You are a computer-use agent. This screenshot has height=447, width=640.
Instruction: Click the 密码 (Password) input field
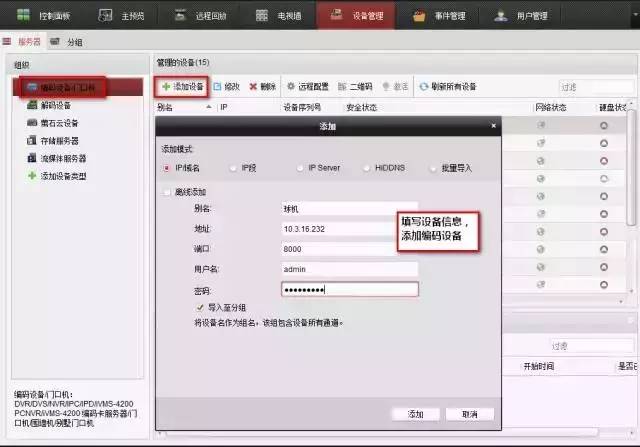pyautogui.click(x=349, y=290)
